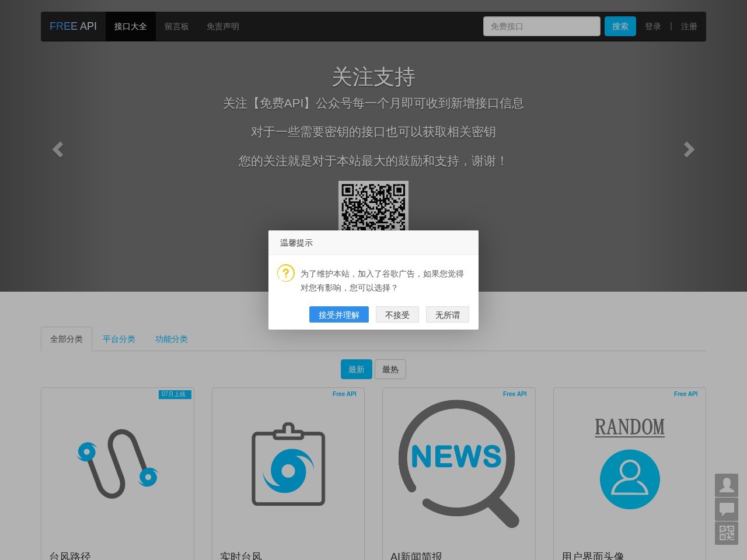Select the 最新 sort toggle
The height and width of the screenshot is (560, 747).
point(357,369)
